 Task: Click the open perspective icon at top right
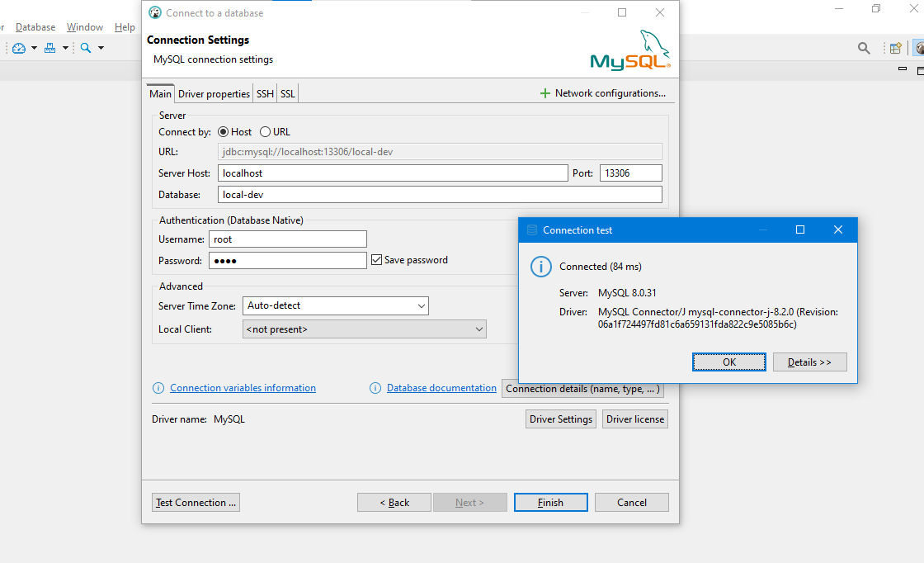[896, 49]
